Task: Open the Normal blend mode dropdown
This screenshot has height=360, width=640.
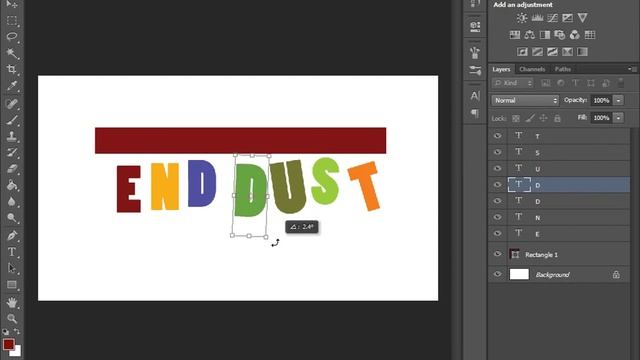Action: [525, 100]
